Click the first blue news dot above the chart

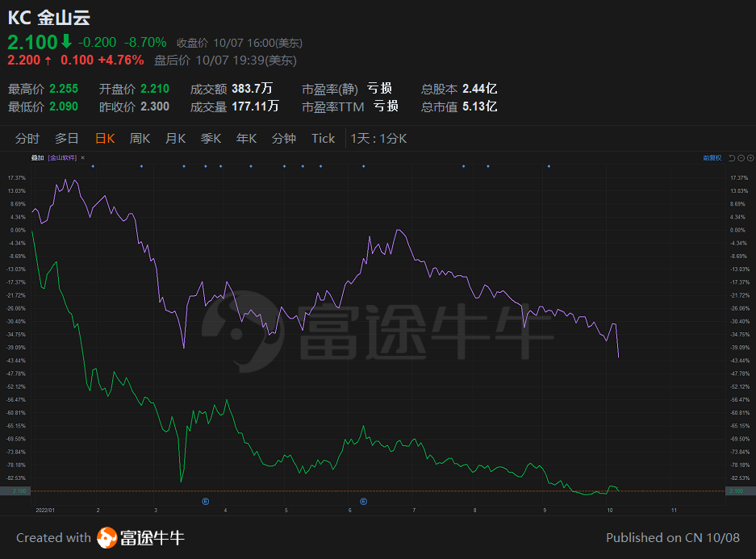point(93,166)
